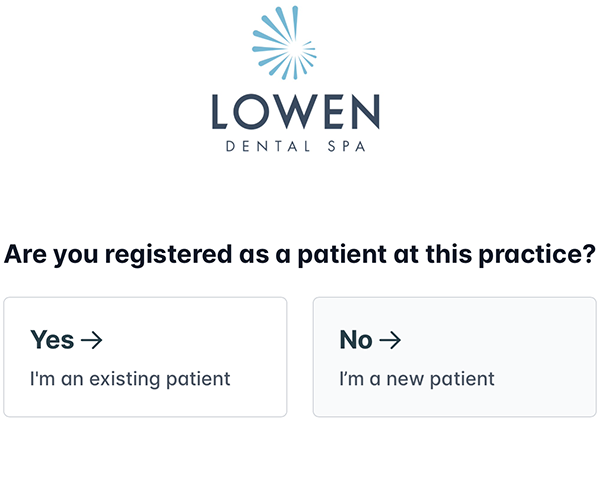Click "I'm an existing patient" text
Viewport: 600px width, 500px height.
(x=130, y=379)
